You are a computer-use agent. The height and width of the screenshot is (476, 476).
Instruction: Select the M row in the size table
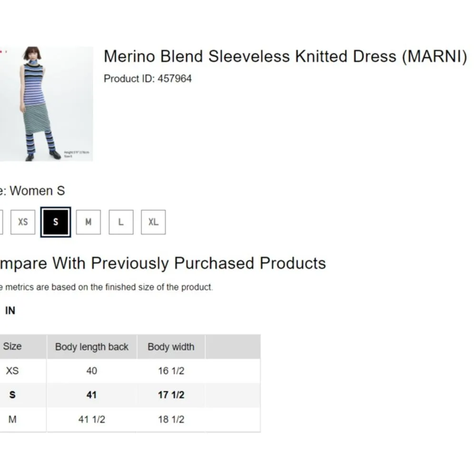tap(13, 419)
